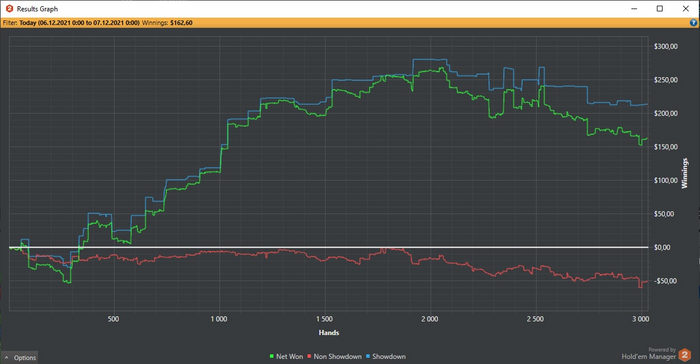Click the $0,00 axis label
Screen dimensions: 700x364
click(662, 247)
